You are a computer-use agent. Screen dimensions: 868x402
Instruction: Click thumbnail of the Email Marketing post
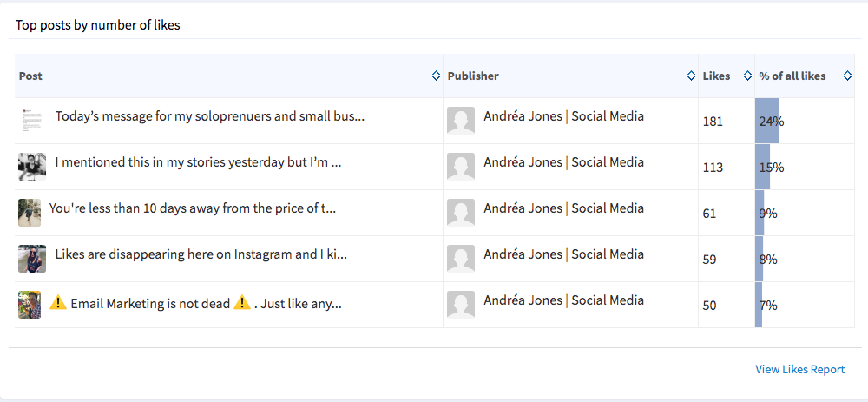coord(29,305)
